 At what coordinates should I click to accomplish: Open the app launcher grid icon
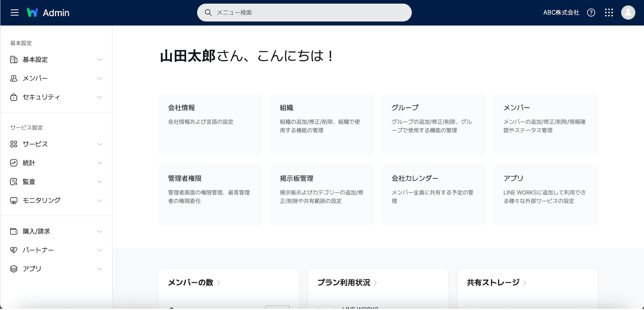[609, 12]
